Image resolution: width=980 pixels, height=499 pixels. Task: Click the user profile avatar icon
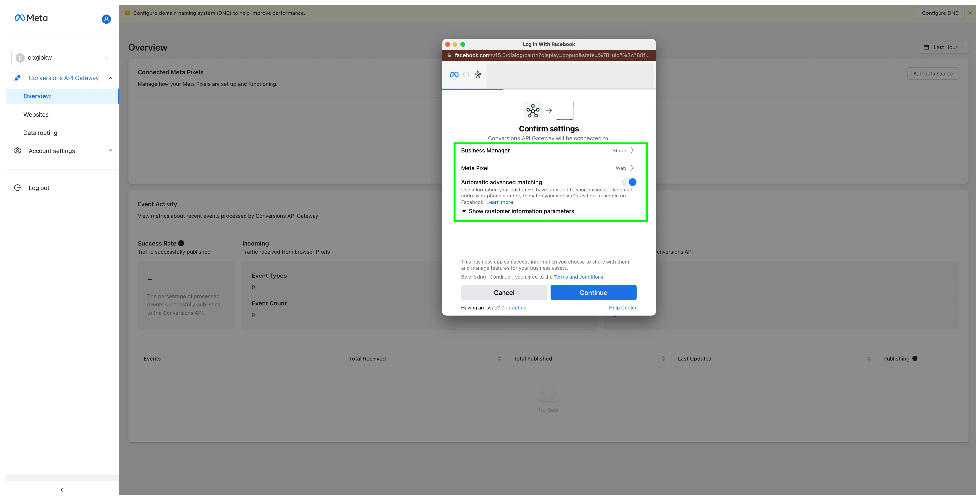(x=106, y=18)
